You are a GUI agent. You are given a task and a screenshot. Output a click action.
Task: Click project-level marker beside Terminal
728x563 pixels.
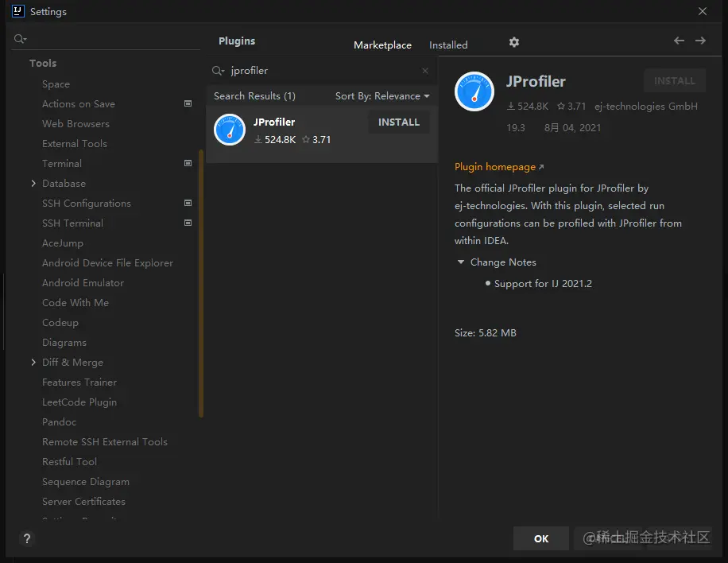[x=188, y=163]
